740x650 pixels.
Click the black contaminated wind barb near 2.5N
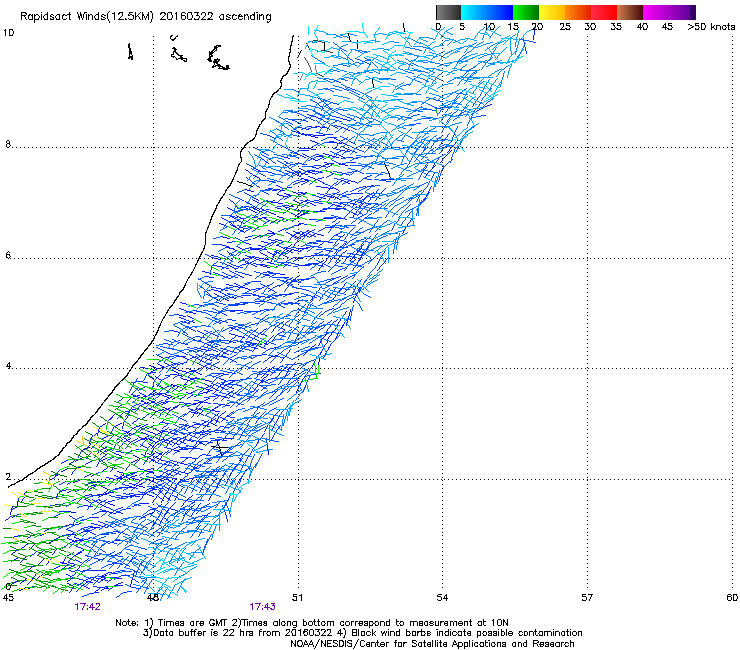[220, 448]
